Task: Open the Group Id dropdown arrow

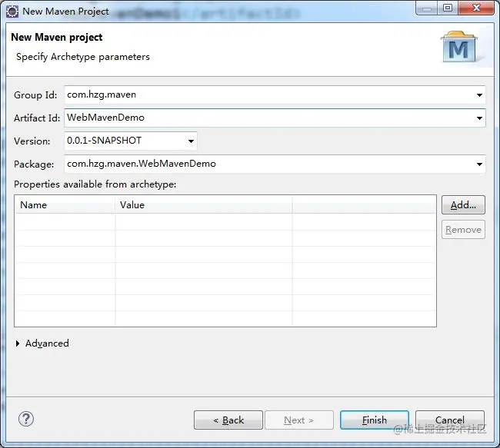Action: [479, 95]
